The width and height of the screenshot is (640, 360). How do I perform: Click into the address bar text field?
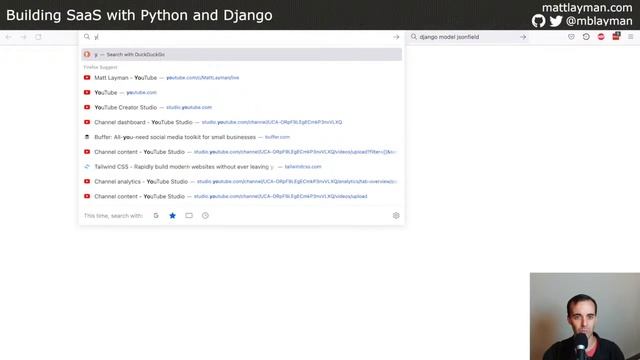243,37
